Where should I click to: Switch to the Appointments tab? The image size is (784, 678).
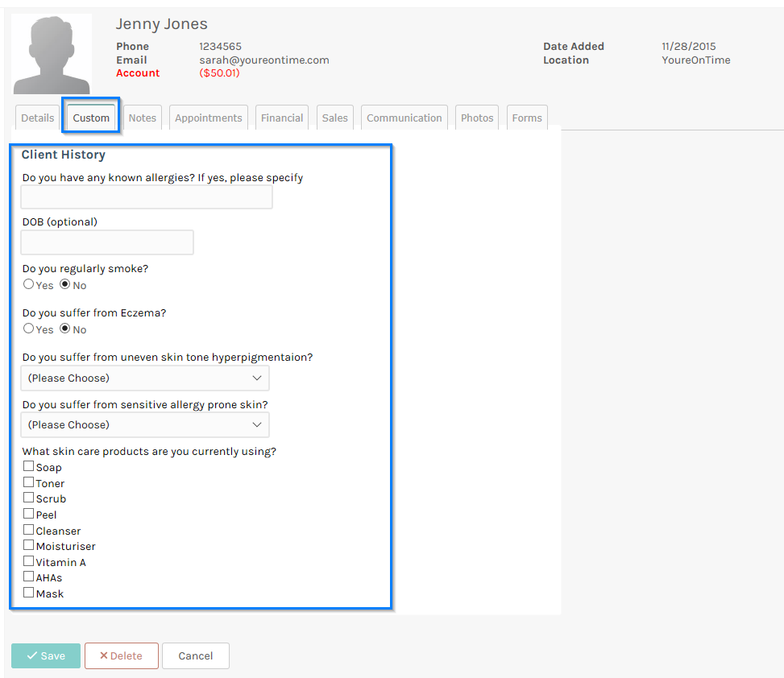(208, 117)
